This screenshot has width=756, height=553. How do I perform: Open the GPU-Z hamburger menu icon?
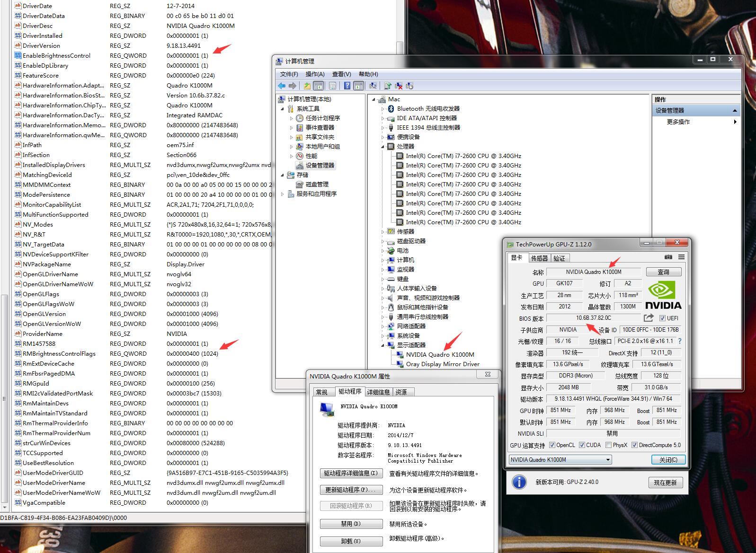point(681,257)
